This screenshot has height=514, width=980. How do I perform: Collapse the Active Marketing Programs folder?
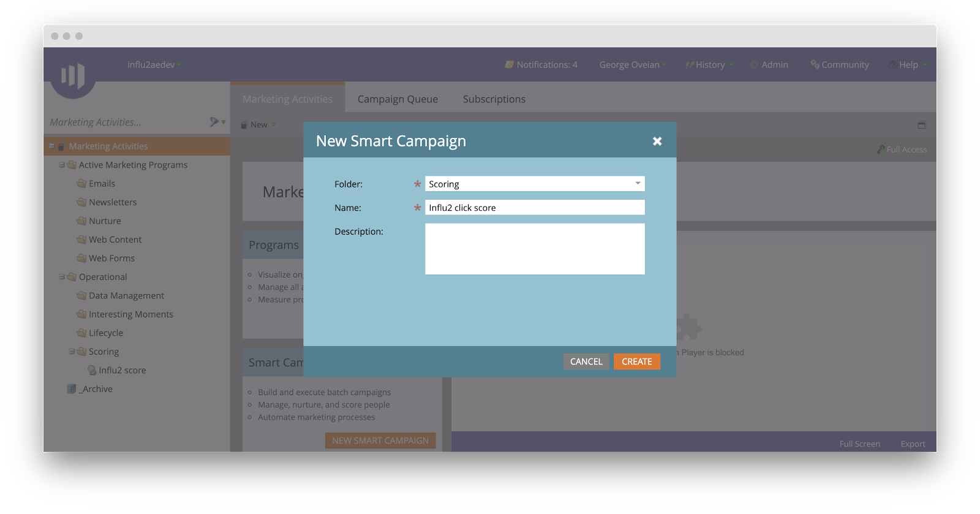[x=62, y=165]
